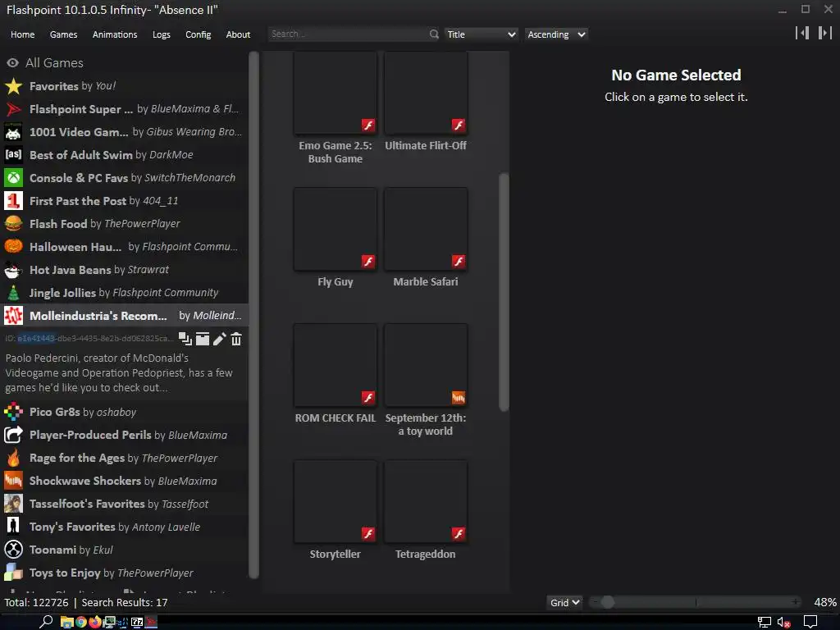Delete the Molleindustria playlist with the trash icon
The height and width of the screenshot is (630, 840).
(236, 339)
